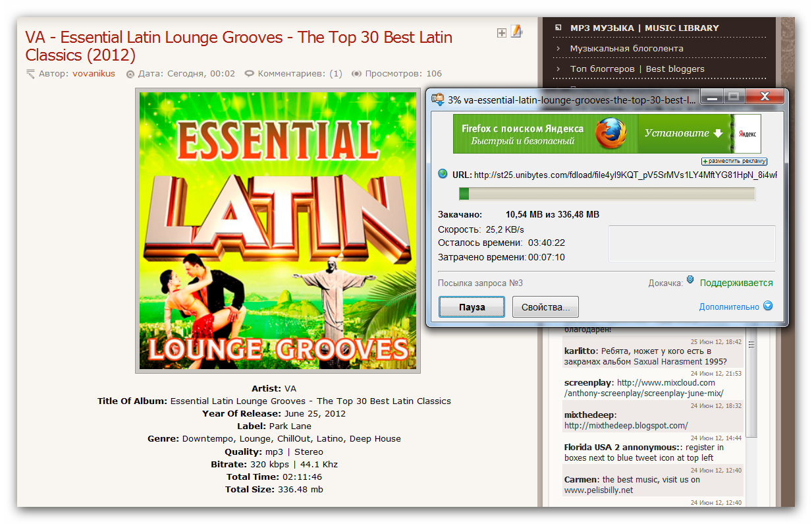Expand Дополнительно with the blue arrow icon

coord(767,306)
